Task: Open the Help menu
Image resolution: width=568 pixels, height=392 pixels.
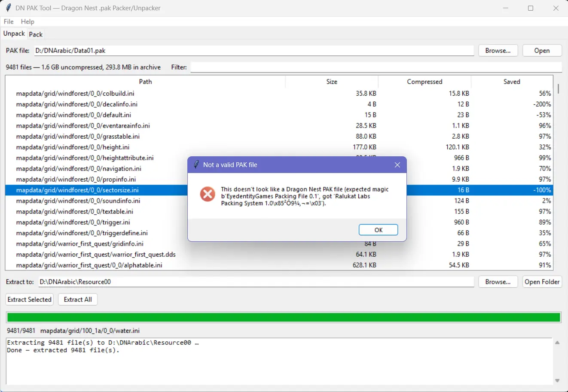Action: click(27, 21)
